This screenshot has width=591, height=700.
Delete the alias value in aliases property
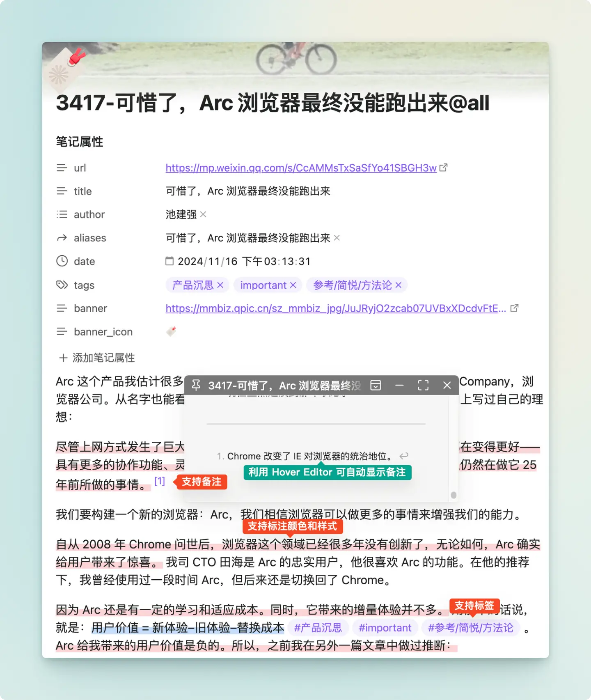(x=337, y=238)
